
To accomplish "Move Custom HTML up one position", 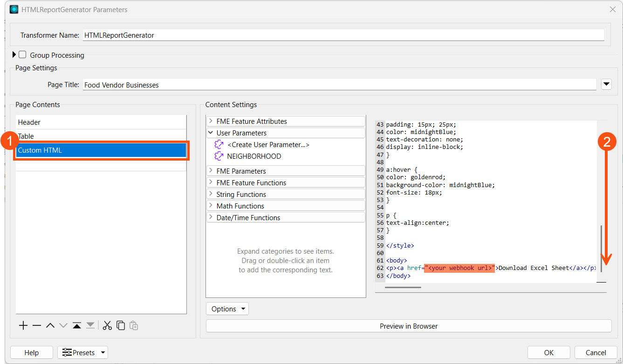I will coord(50,325).
